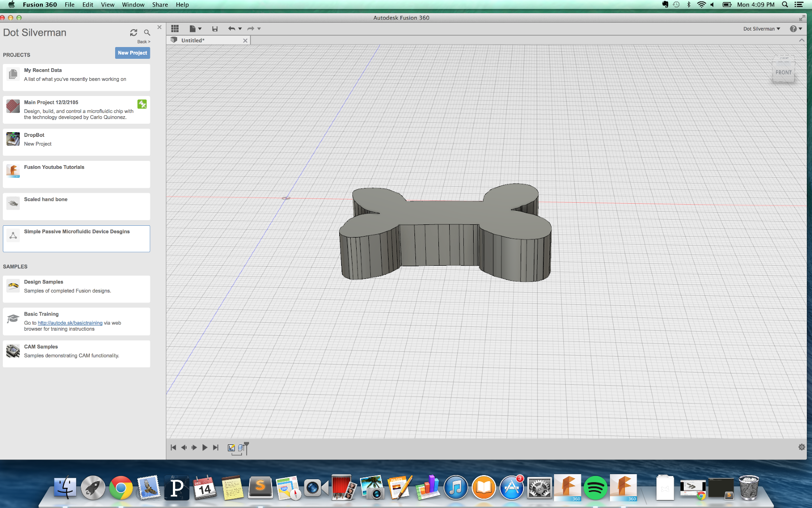Screen dimensions: 812x508
Task: Open Spotify from the dock
Action: (595, 488)
